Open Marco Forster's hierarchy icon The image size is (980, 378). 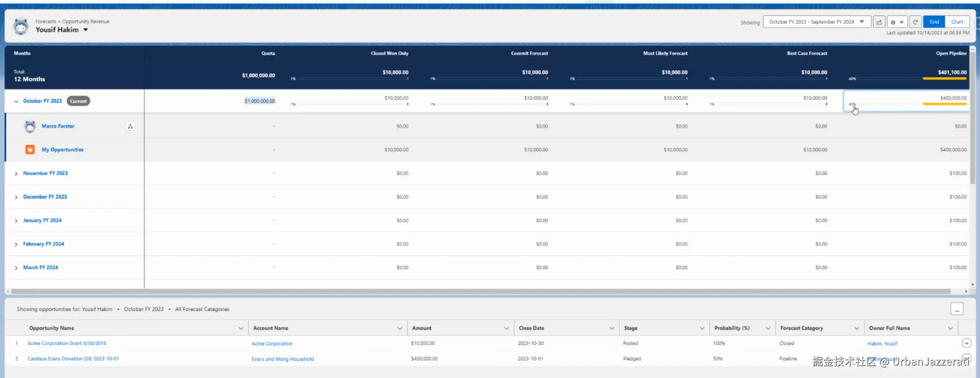click(x=130, y=126)
